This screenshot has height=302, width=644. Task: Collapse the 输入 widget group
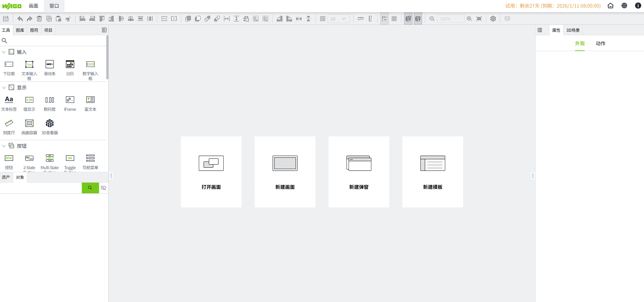(4, 52)
